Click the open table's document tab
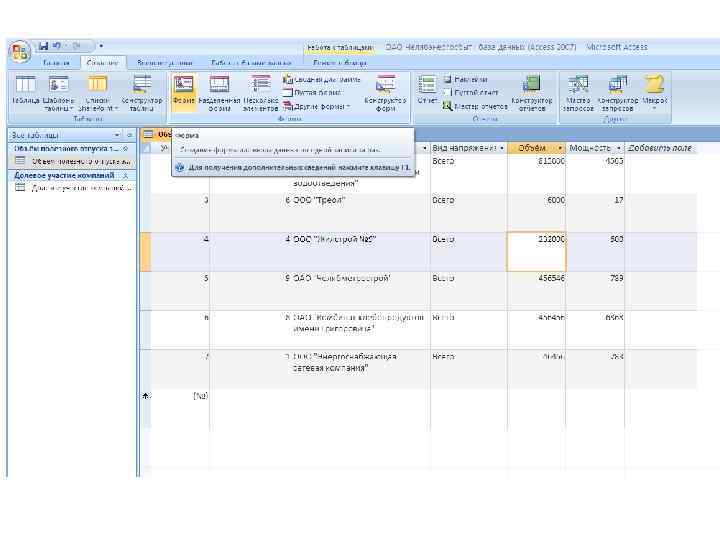 pyautogui.click(x=156, y=135)
